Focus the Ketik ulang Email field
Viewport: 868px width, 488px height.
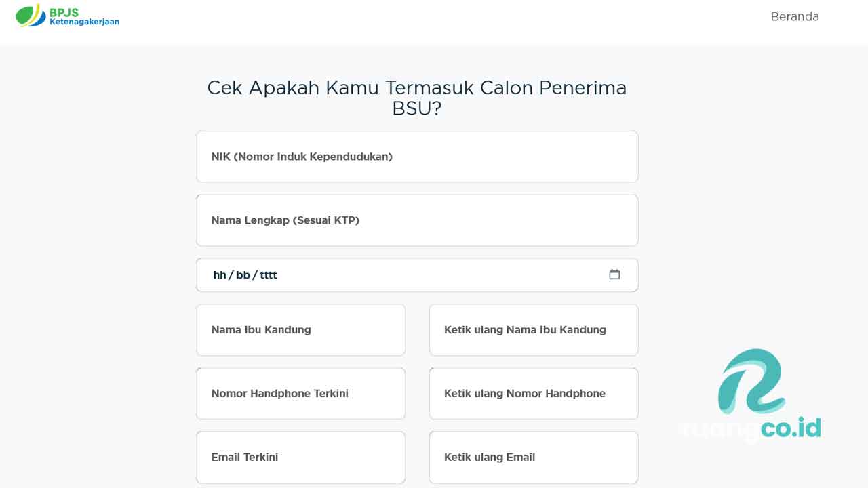point(534,457)
